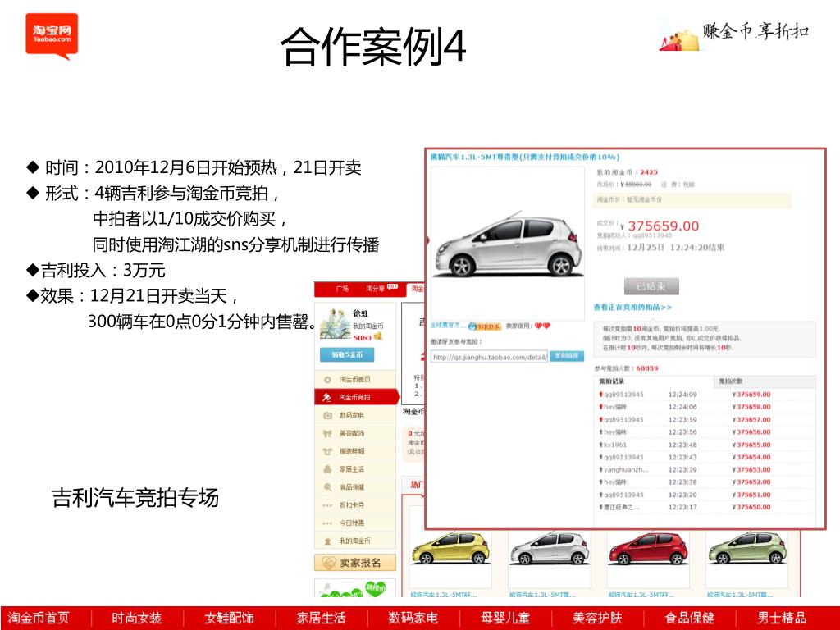This screenshot has height=630, width=840.
Task: Click the shopping bags icon beside 赚金币享折扣
Action: tap(678, 39)
